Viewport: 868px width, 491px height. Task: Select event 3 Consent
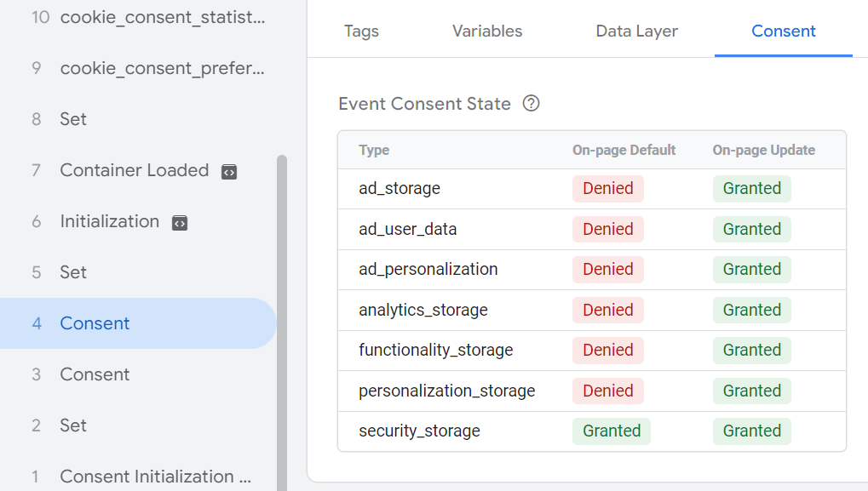pyautogui.click(x=95, y=374)
